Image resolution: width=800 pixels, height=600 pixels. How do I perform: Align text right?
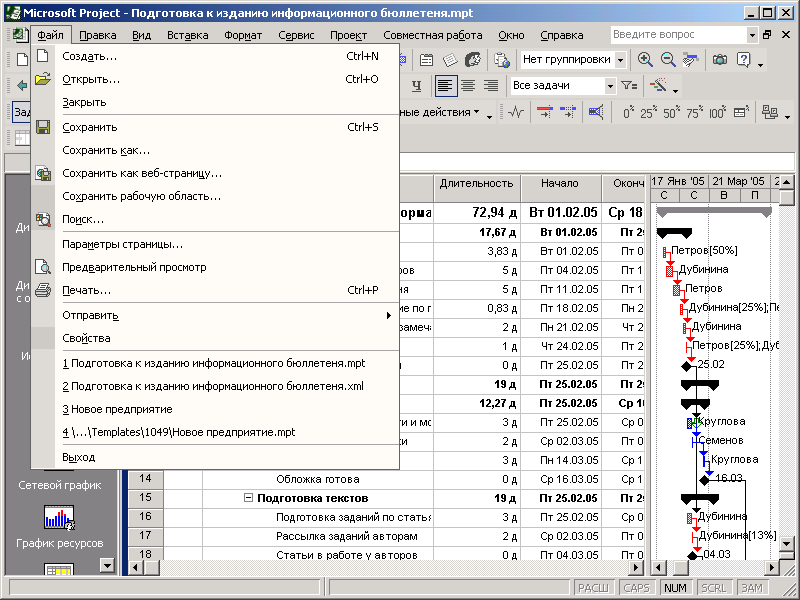[x=491, y=86]
